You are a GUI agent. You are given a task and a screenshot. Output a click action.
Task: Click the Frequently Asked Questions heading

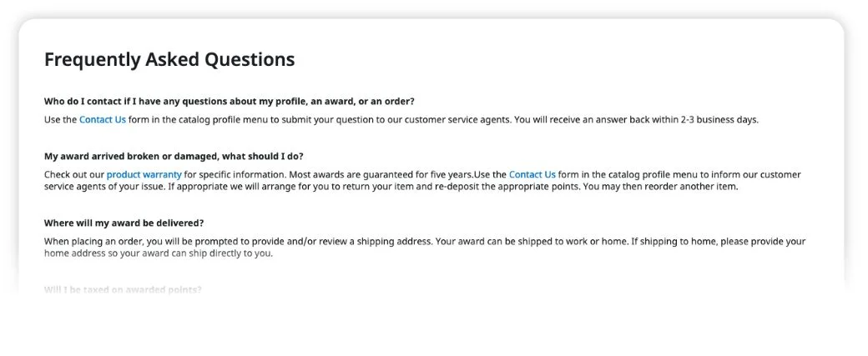click(169, 59)
